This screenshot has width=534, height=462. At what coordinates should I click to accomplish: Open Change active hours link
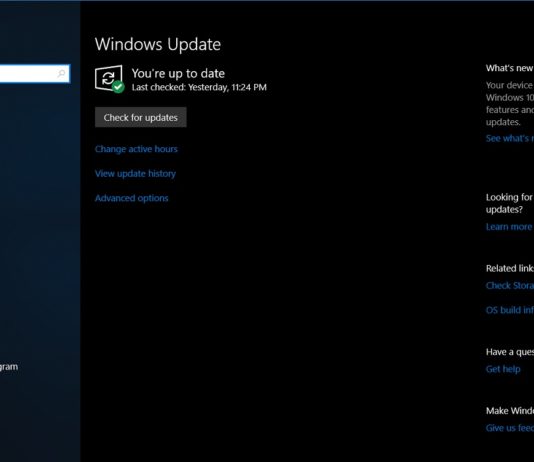136,149
